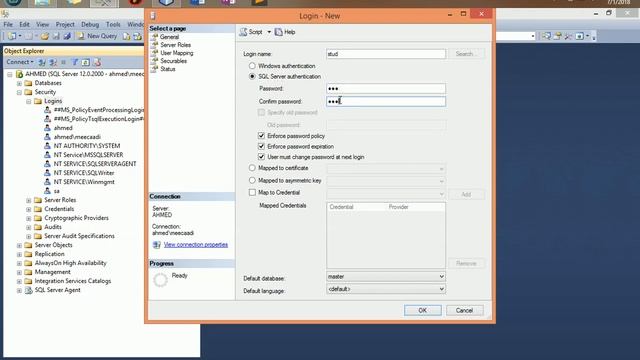Viewport: 640px width, 360px height.
Task: Open View connection properties link
Action: pos(196,244)
